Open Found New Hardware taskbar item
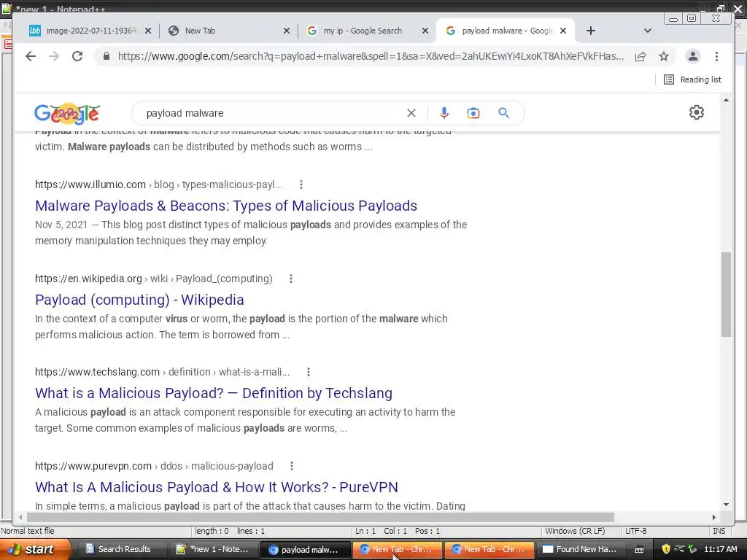Screen dimensions: 747x560 pos(581,549)
